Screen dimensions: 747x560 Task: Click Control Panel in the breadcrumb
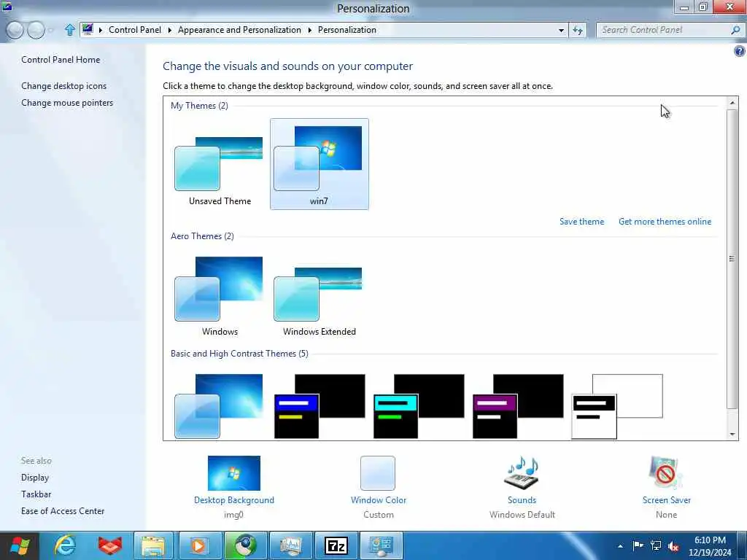(135, 29)
